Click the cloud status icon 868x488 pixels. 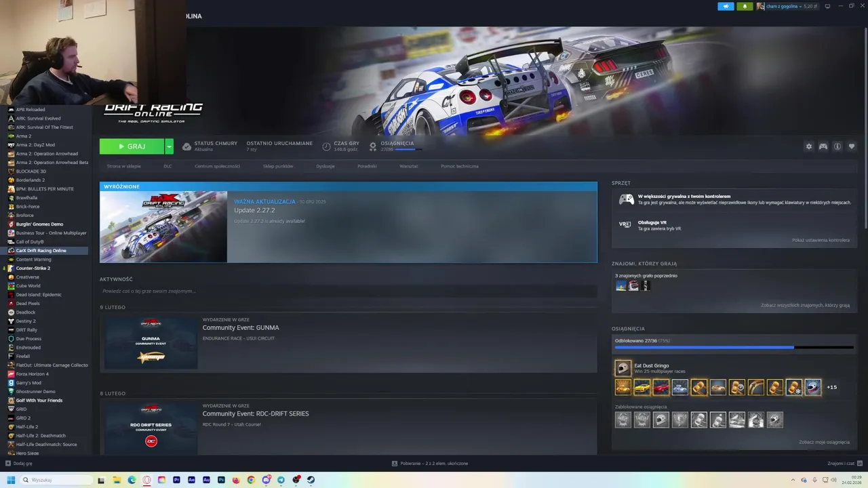(186, 146)
